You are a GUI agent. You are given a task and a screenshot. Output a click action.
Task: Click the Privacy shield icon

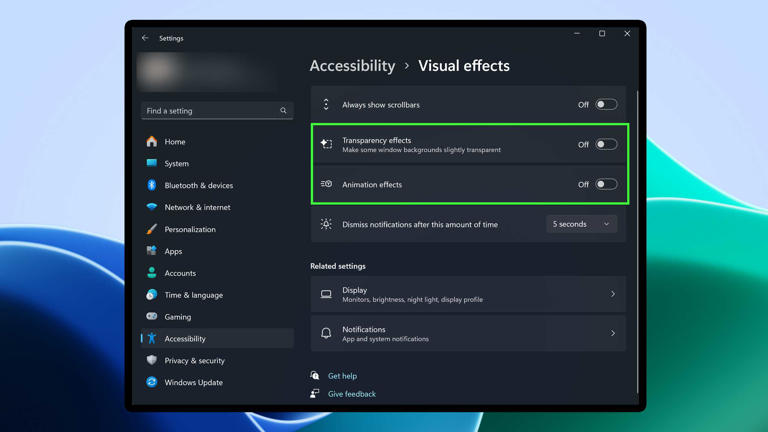pos(152,360)
